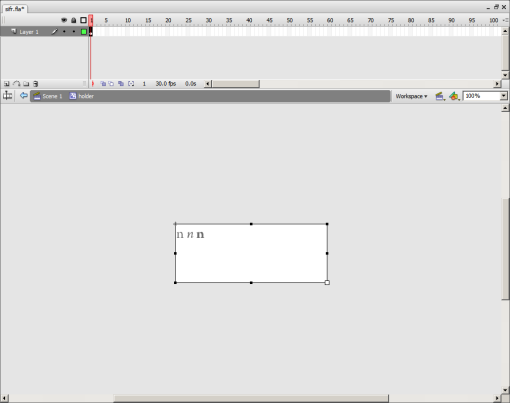Toggle Edit Multiple Frames button
Image resolution: width=510 pixels, height=403 pixels.
pos(121,84)
